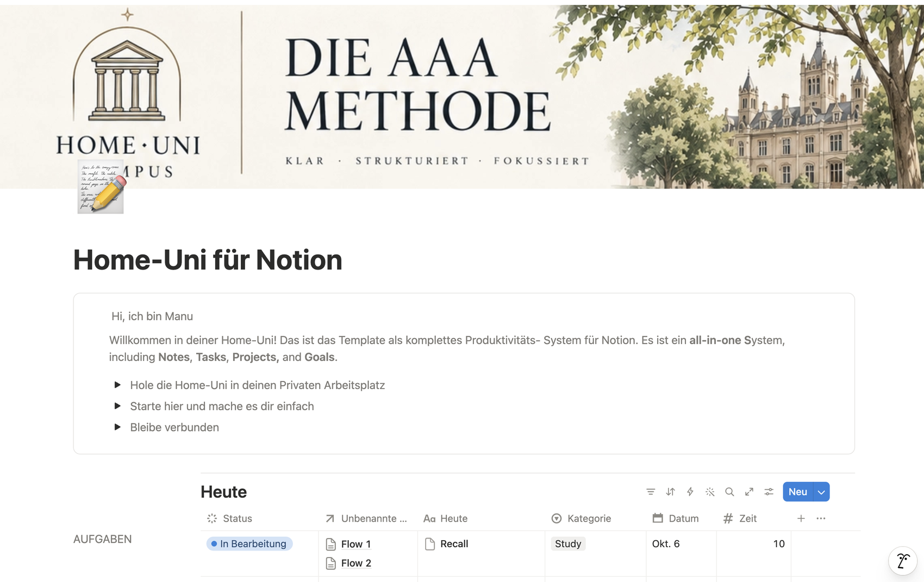Viewport: 924px width, 582px height.
Task: Open the dropdown arrow next to Neu
Action: coord(821,492)
